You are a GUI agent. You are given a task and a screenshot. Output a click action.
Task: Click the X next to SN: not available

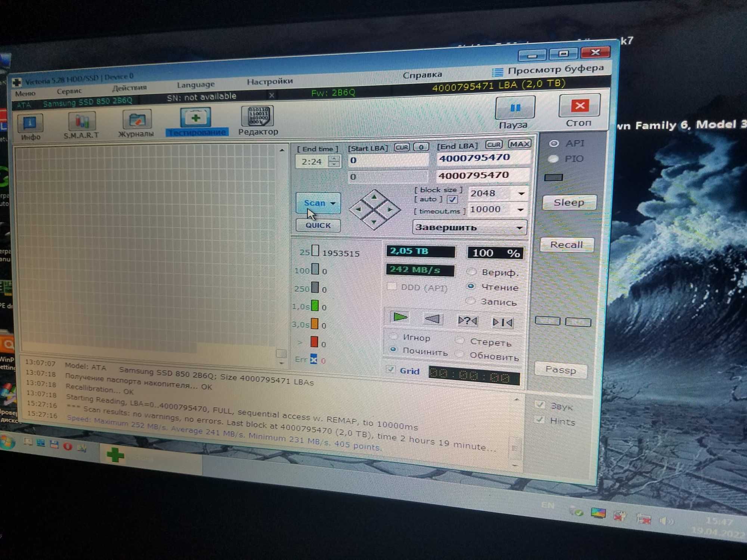272,95
